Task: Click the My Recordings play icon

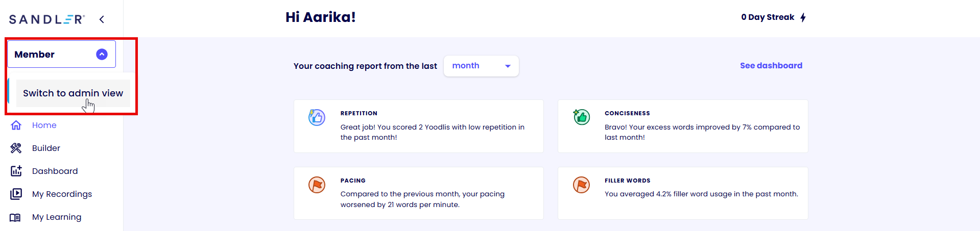Action: [16, 194]
